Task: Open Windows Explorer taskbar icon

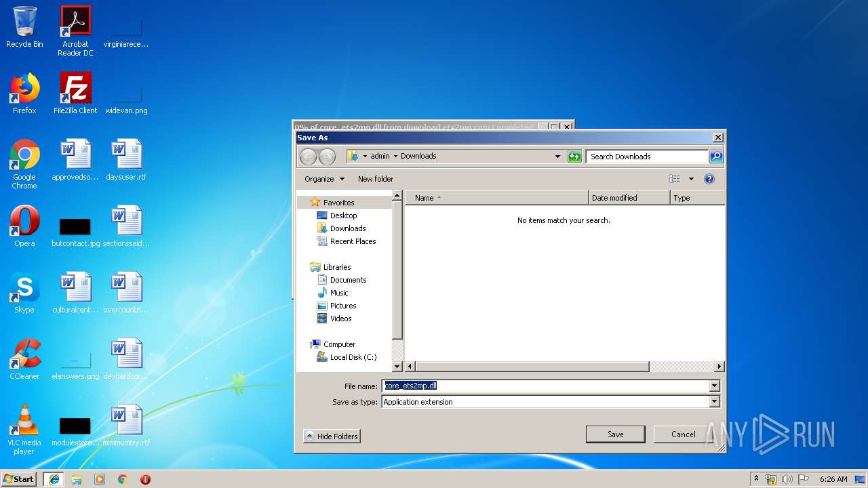Action: click(77, 479)
